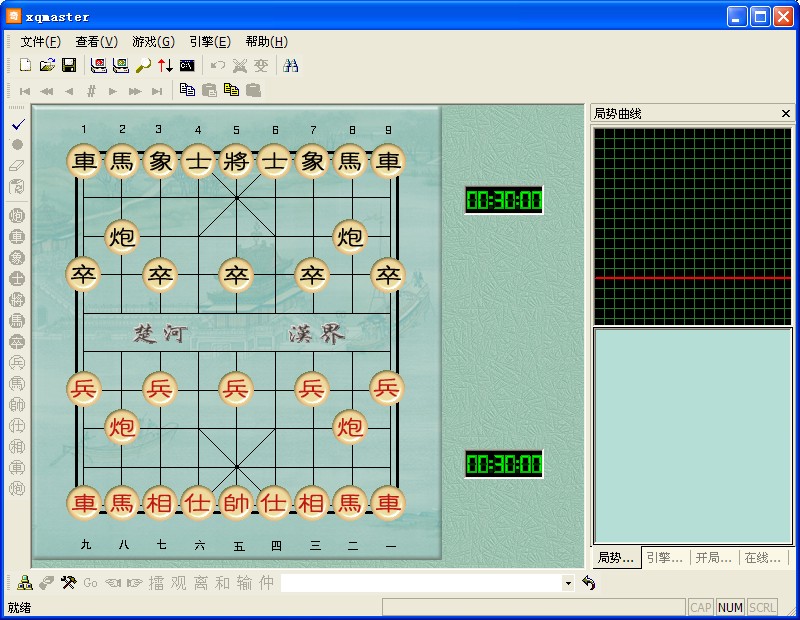The height and width of the screenshot is (620, 800).
Task: Pick the filled 象 piece in the sidebar palette
Action: 17,258
